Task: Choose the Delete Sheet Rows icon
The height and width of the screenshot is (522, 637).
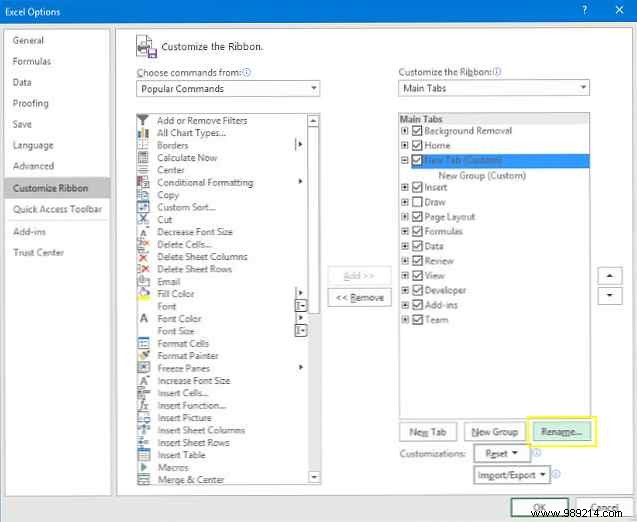Action: [x=143, y=269]
